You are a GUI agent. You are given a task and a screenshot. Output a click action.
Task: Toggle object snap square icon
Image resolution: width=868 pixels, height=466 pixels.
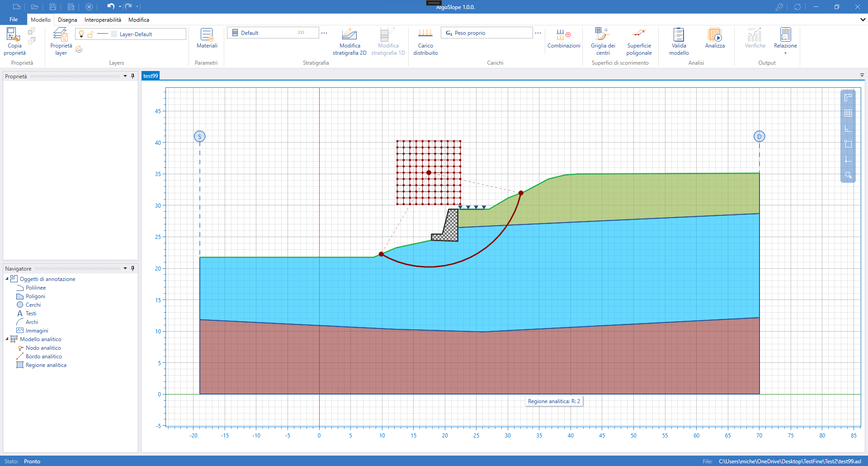(x=848, y=144)
